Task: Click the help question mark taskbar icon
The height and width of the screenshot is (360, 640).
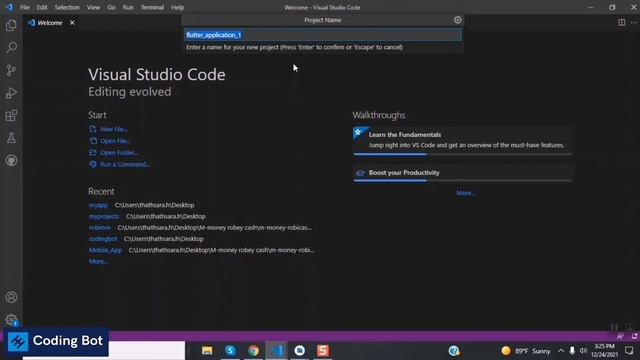Action: (x=453, y=351)
